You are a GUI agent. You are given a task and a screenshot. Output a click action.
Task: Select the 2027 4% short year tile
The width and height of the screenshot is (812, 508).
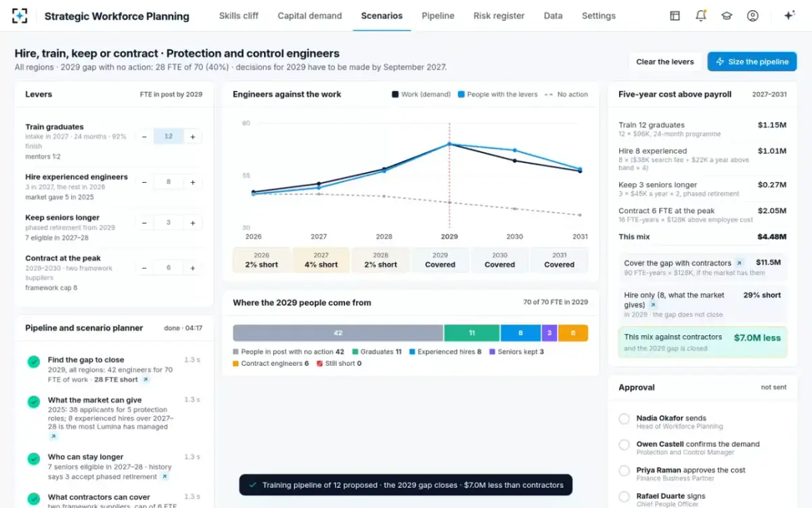pos(321,260)
